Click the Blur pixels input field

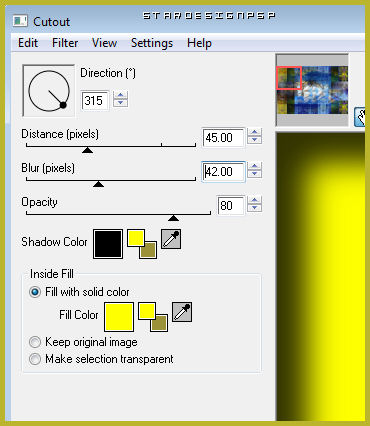point(223,172)
